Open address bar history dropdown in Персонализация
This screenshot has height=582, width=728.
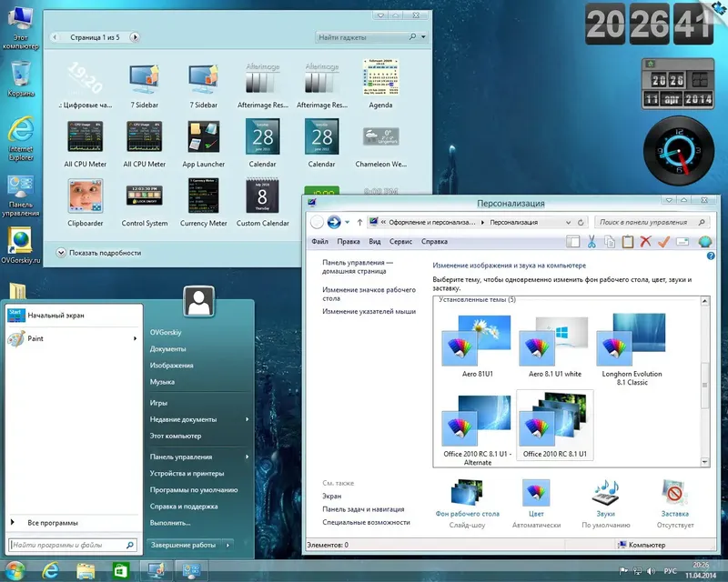[x=568, y=222]
